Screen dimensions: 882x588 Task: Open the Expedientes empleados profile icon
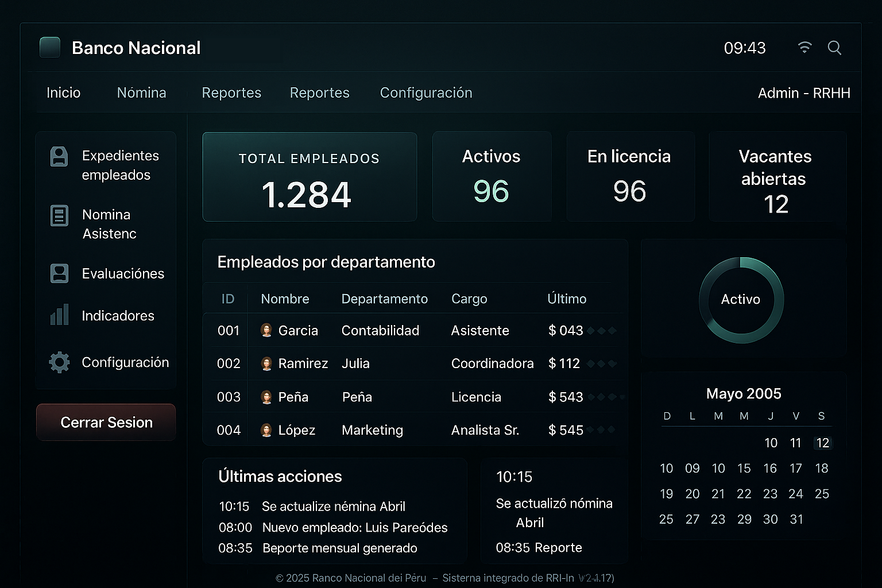[x=59, y=156]
